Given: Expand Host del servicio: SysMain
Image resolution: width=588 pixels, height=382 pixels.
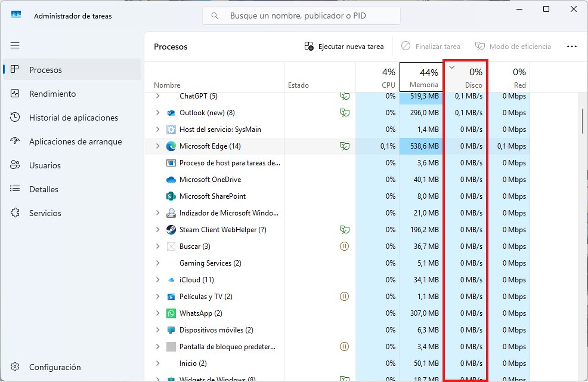Looking at the screenshot, I should point(158,129).
